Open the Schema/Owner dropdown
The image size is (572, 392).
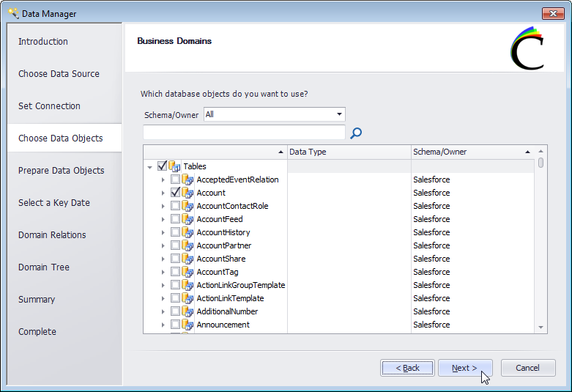tap(339, 114)
